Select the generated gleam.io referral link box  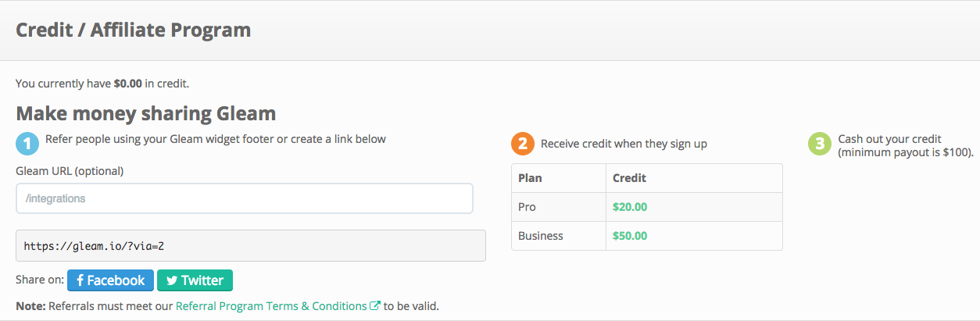click(250, 245)
